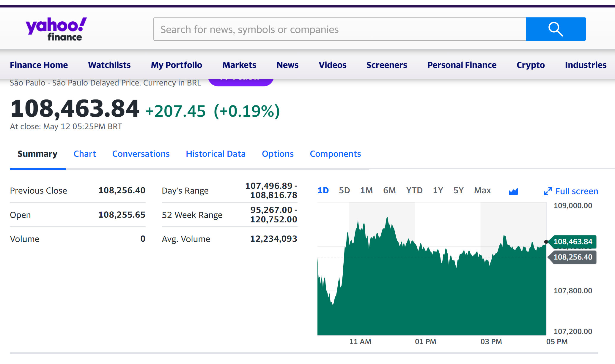This screenshot has height=364, width=615.
Task: Switch to Historical Data tab
Action: (x=216, y=154)
